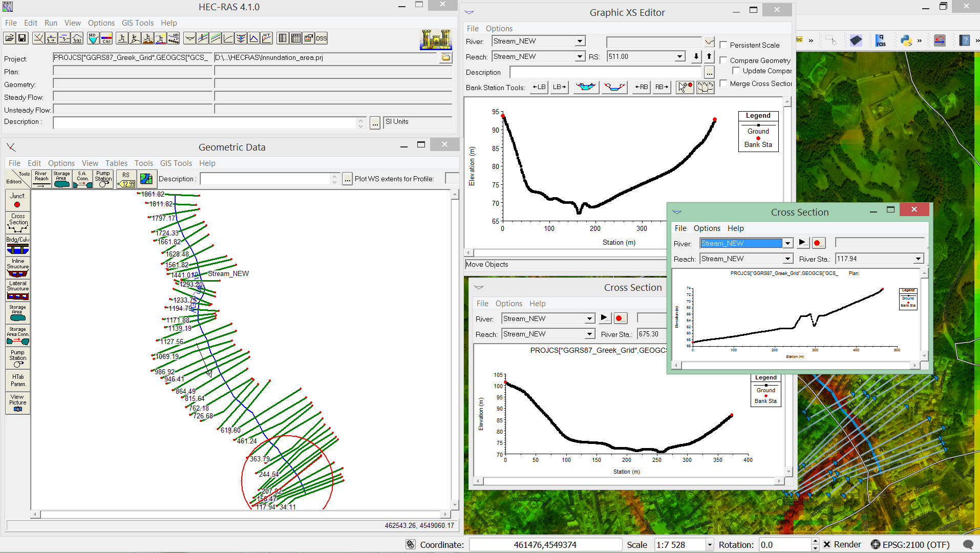The height and width of the screenshot is (553, 980).
Task: Enable Compare Geometry checkbox
Action: pyautogui.click(x=723, y=60)
